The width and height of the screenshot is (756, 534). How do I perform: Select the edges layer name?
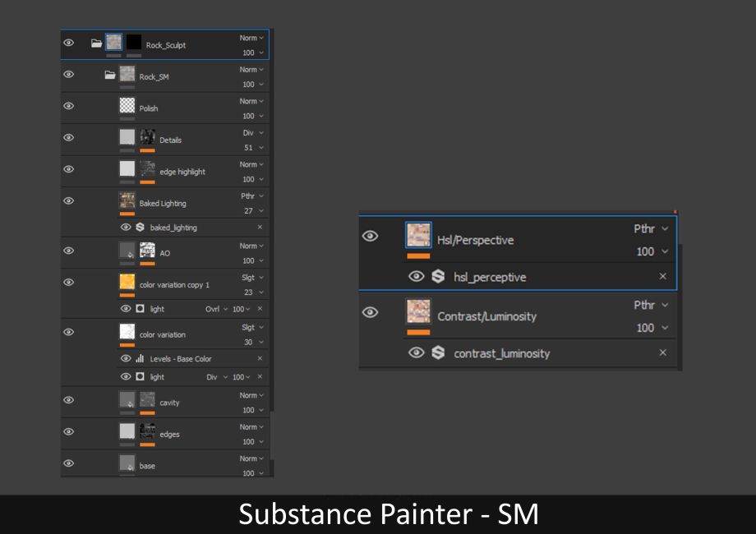click(170, 435)
